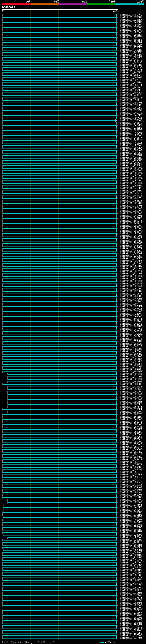Image resolution: width=146 pixels, height=644 pixels.
Task: Select hit label UniRef100_Q5CW46
Action: pyautogui.click(x=131, y=445)
